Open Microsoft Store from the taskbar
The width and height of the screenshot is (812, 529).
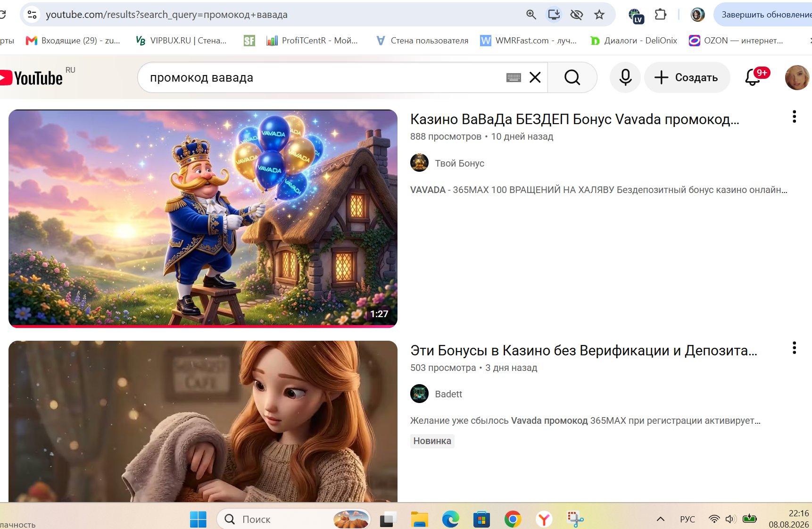(x=481, y=520)
